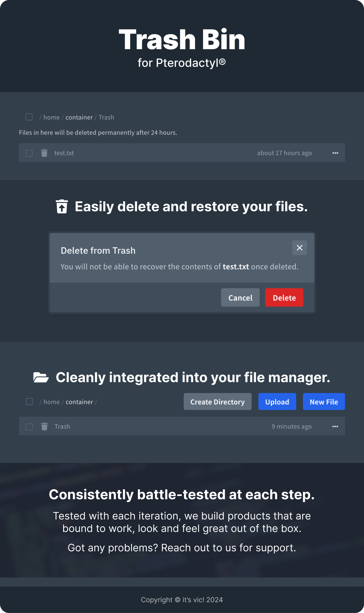
Task: Click the trash icon beside Trash folder
Action: [x=44, y=426]
